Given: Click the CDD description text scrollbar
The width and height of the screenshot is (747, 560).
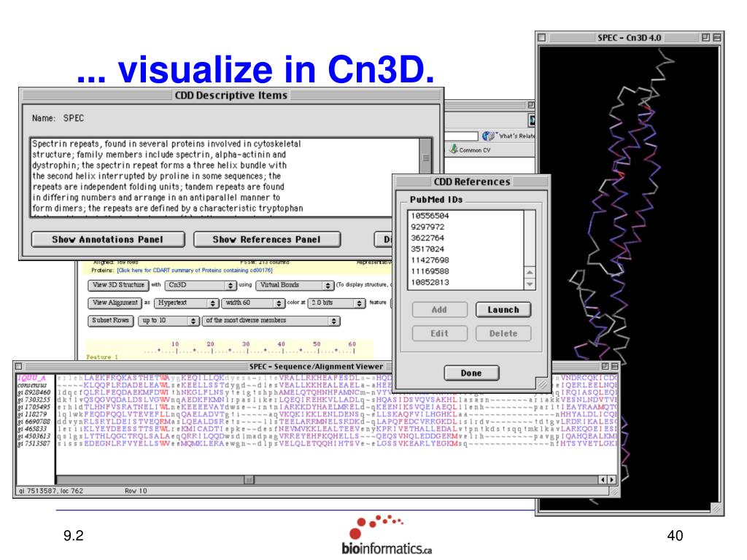Looking at the screenshot, I should click(425, 156).
